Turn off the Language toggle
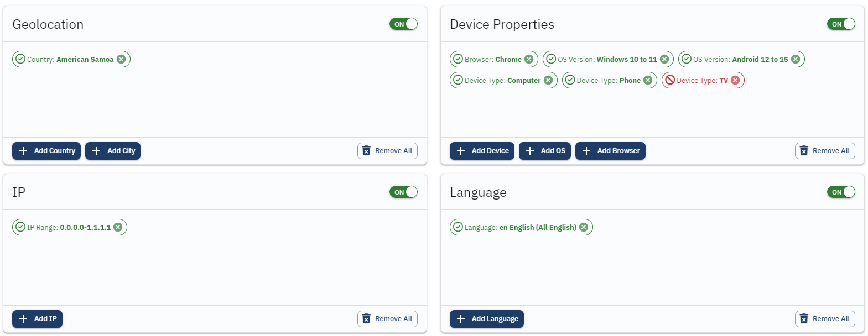 coord(841,192)
